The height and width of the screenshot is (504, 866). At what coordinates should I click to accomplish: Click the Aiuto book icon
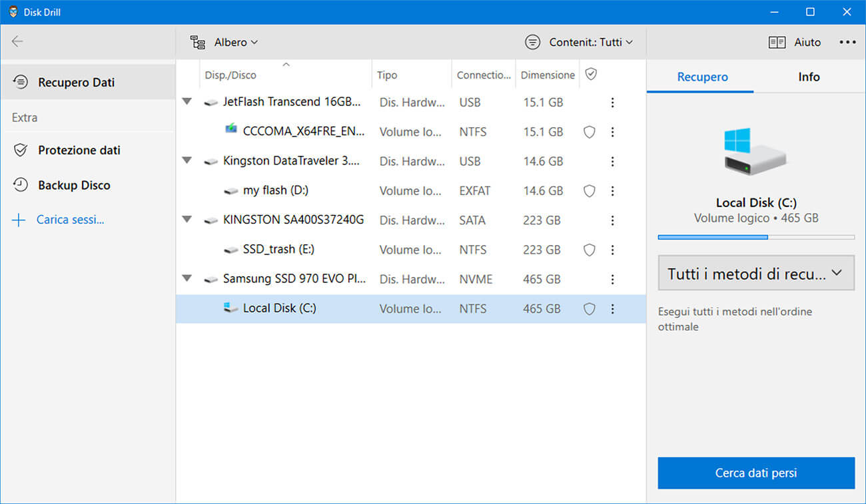(x=777, y=42)
